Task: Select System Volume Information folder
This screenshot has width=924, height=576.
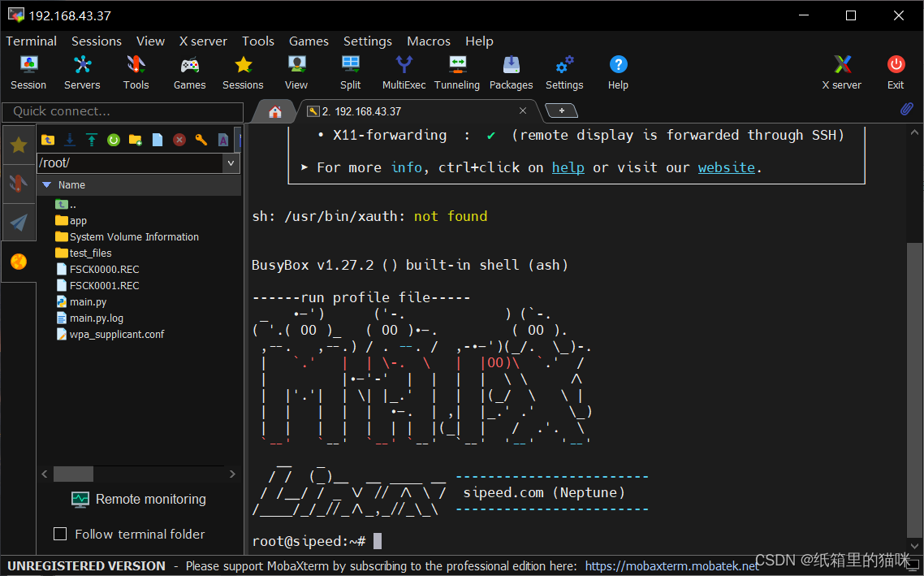Action: pos(127,236)
